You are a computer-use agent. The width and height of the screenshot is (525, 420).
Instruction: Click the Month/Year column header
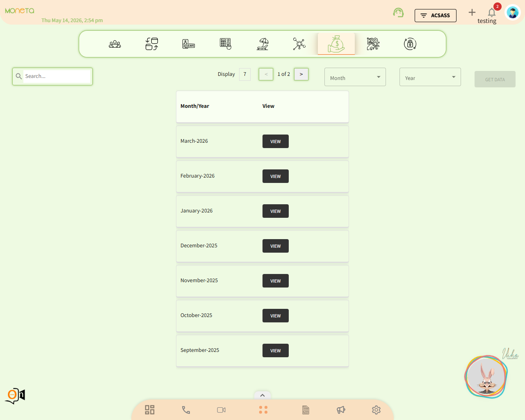click(x=195, y=106)
